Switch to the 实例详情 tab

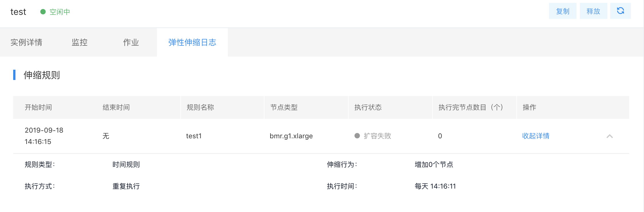[26, 42]
